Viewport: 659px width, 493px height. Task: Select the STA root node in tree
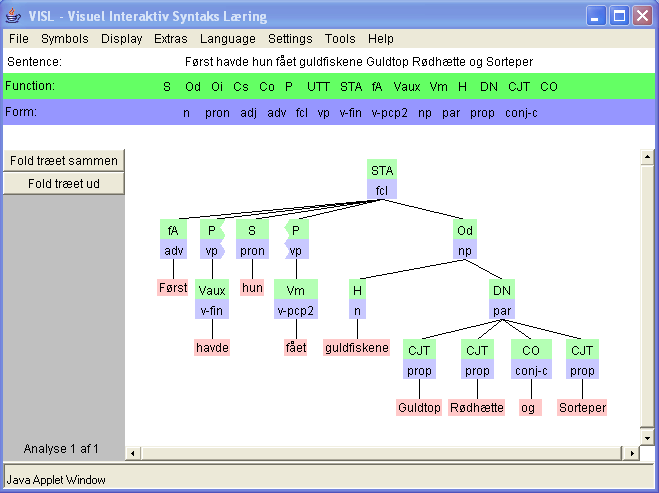click(x=382, y=180)
